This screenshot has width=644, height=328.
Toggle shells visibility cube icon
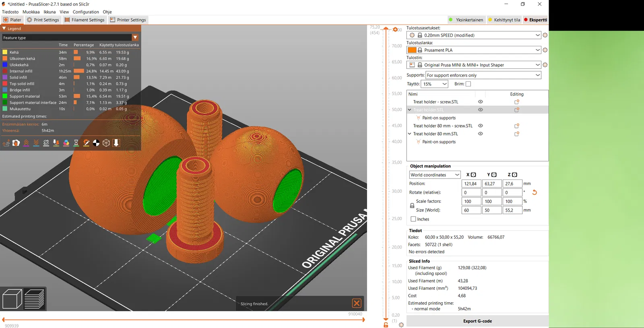pyautogui.click(x=106, y=143)
